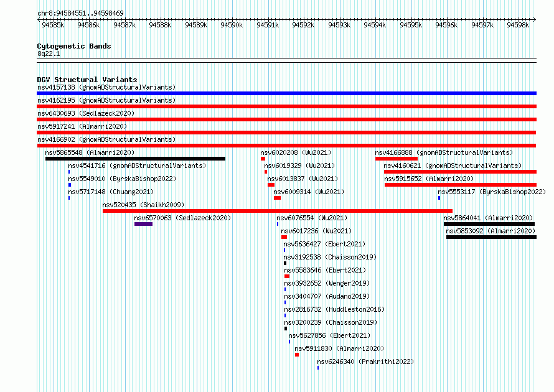Open nsv4160621 gnomADStructuralVariants label

453,166
